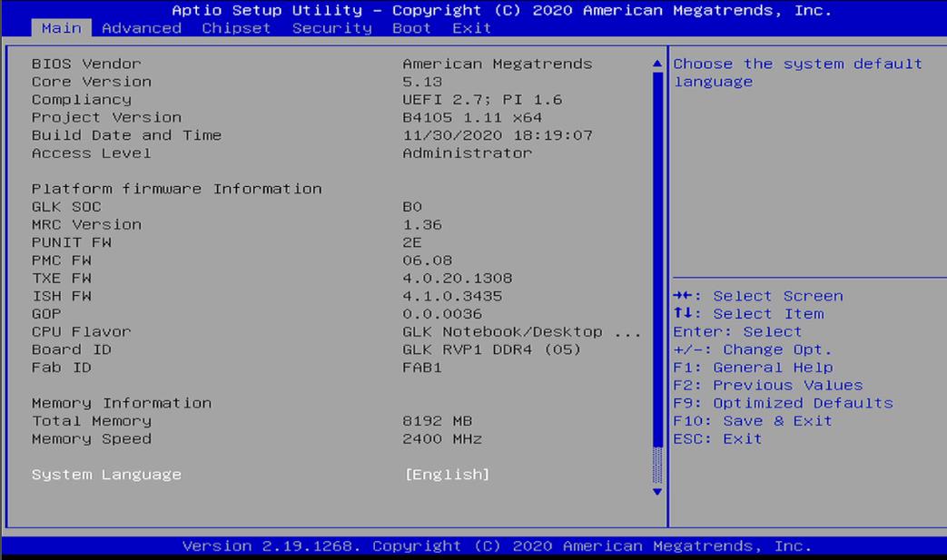The image size is (947, 560).
Task: Click the GLK Notebook/Desktop value
Action: [x=522, y=331]
